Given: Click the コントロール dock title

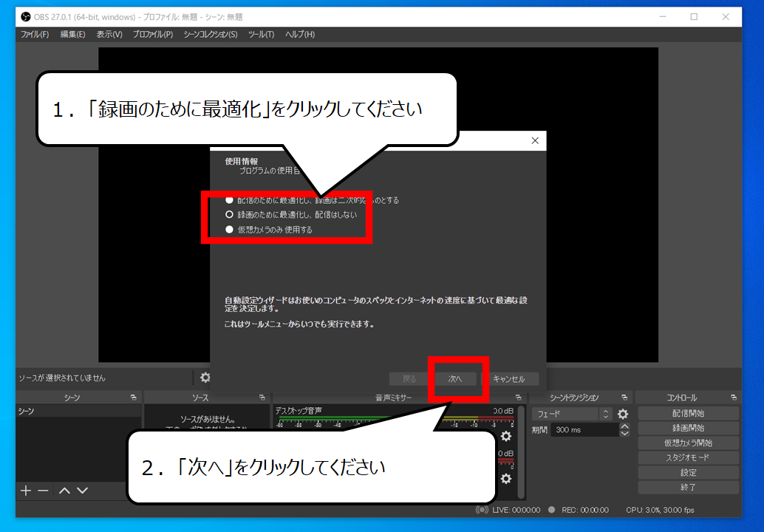Looking at the screenshot, I should pyautogui.click(x=682, y=398).
